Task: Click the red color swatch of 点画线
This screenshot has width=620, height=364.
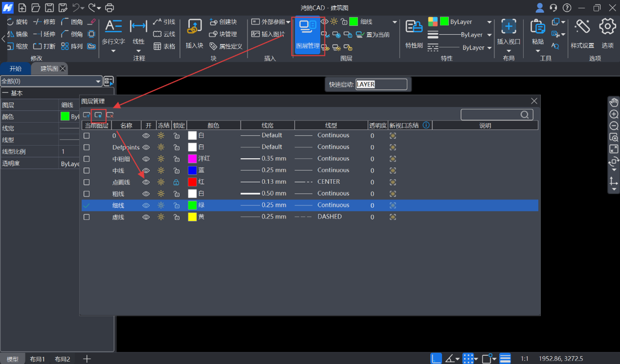Action: tap(192, 182)
